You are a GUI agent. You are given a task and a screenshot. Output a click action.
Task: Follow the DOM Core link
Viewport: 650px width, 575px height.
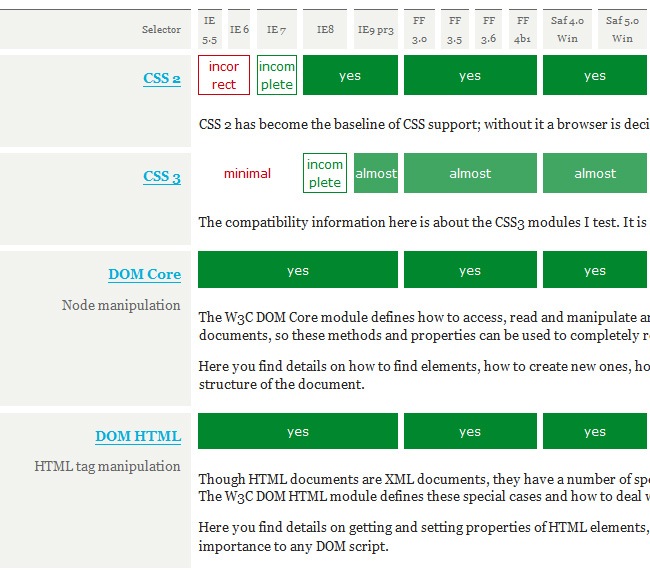144,275
